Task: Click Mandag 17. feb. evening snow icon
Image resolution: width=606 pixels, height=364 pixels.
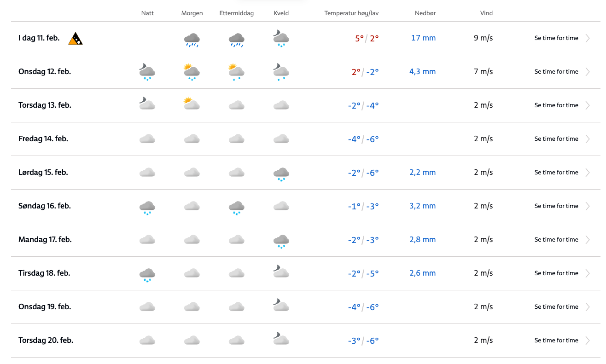Action: point(281,241)
